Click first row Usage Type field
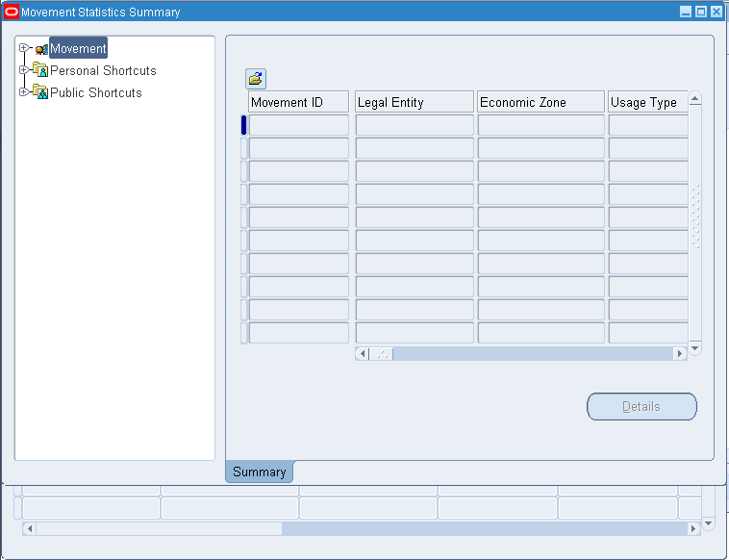The image size is (729, 560). (648, 125)
